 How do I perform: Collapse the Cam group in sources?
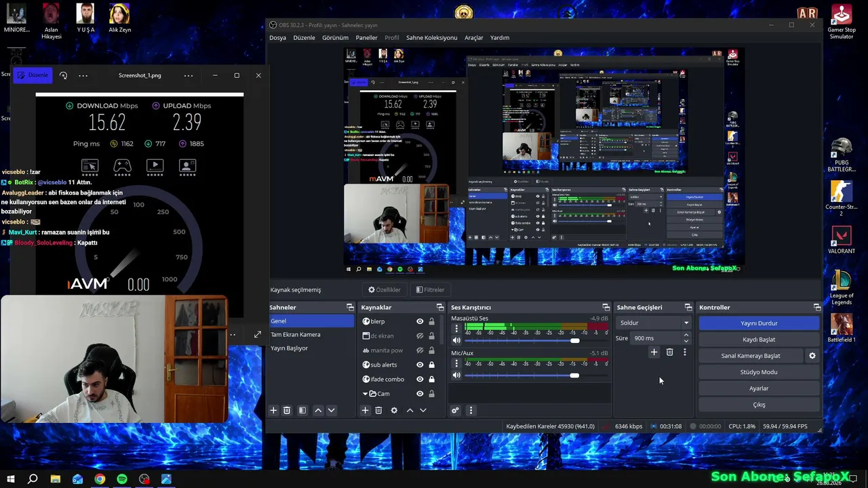366,394
